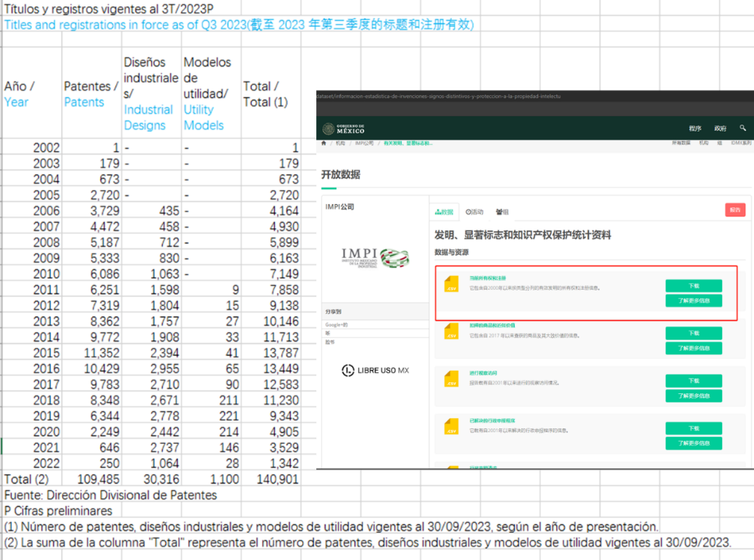
Task: Switch to the 数据 tab
Action: pos(444,212)
